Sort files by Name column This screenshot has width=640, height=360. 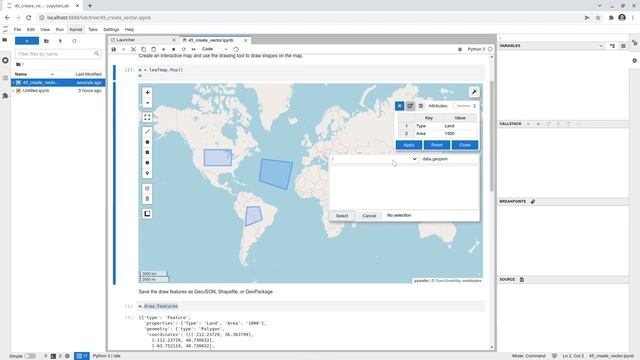click(35, 74)
